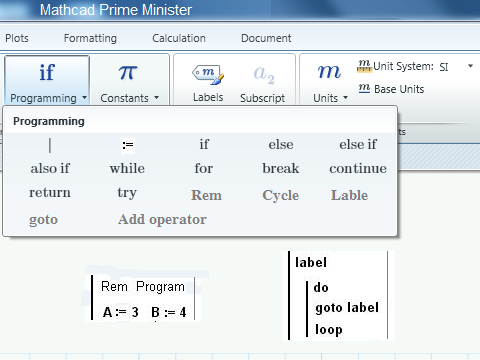
Task: Click the loop keyword in program block
Action: (329, 330)
